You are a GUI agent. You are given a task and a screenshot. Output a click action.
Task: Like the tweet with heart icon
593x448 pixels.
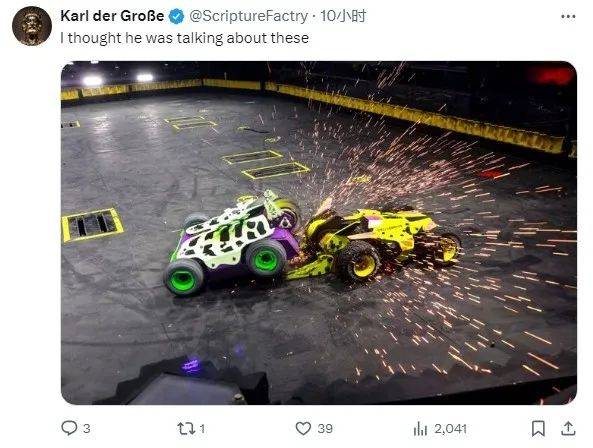[x=303, y=429]
